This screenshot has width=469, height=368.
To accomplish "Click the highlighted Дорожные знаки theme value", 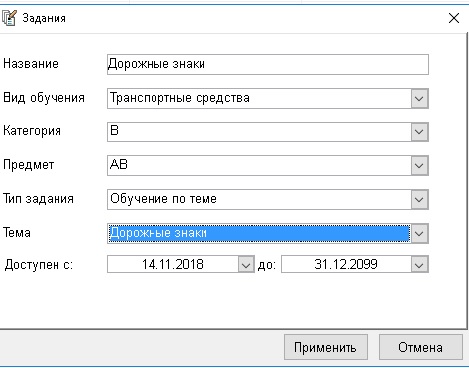I will coord(259,233).
